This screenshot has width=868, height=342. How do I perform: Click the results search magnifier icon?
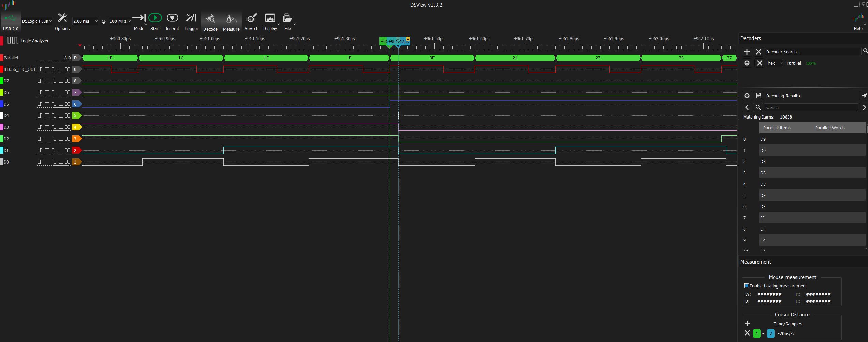pos(758,107)
